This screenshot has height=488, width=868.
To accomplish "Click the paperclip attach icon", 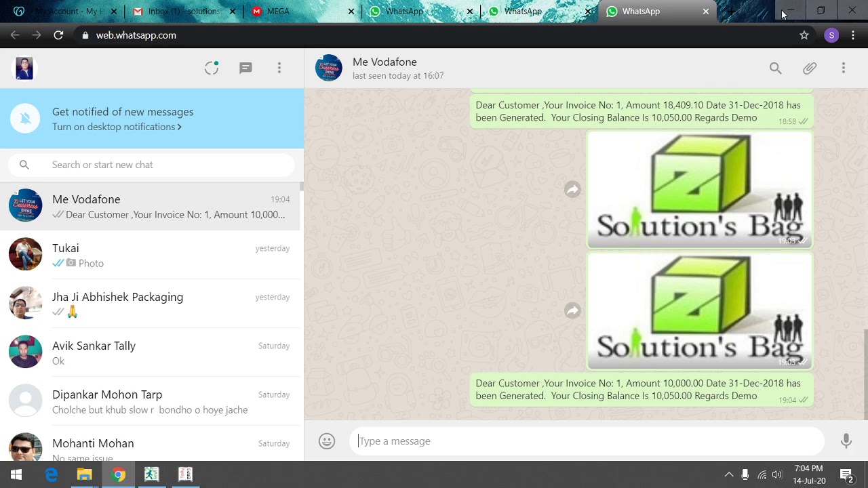I will (x=810, y=68).
